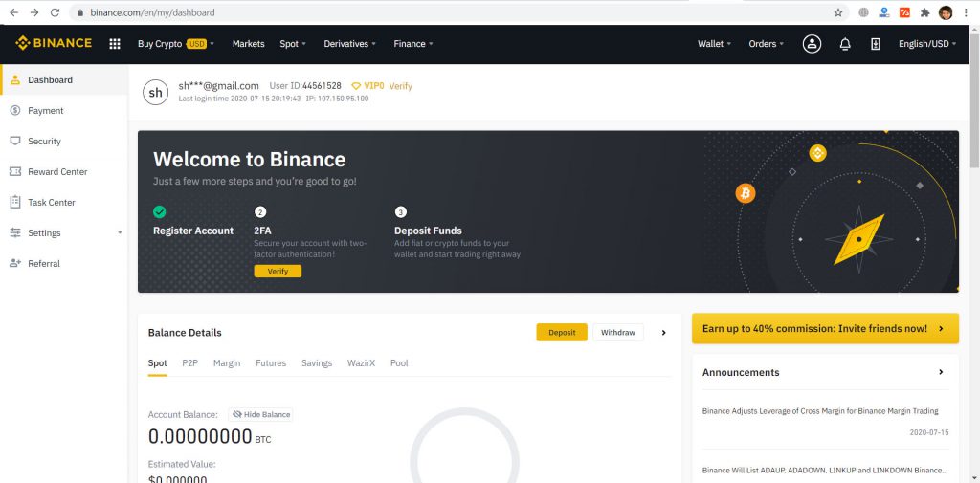Click the Security shield icon
This screenshot has height=483, width=980.
(15, 142)
